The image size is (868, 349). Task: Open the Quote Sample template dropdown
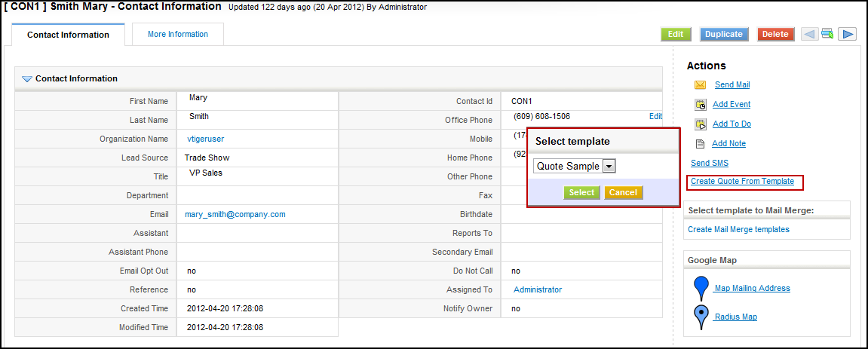[x=609, y=166]
